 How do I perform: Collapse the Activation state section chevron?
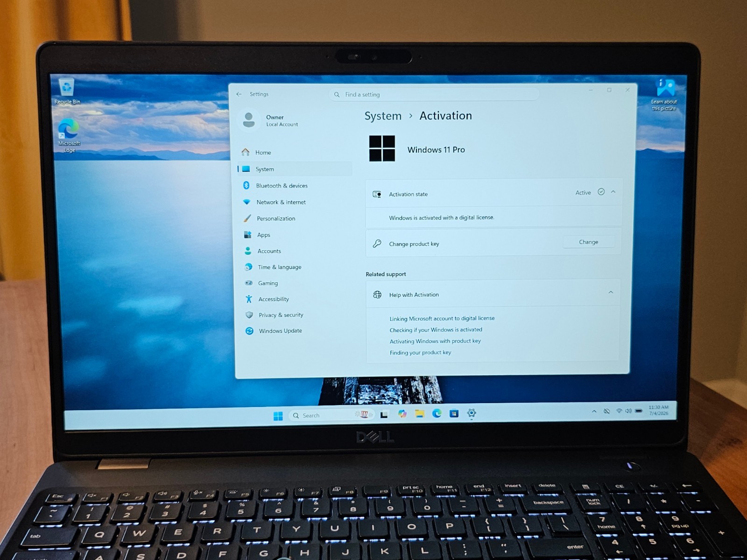coord(613,192)
